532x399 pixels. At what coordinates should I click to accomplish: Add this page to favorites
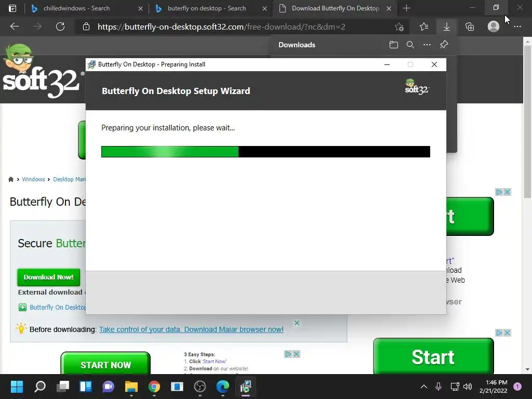tap(399, 26)
